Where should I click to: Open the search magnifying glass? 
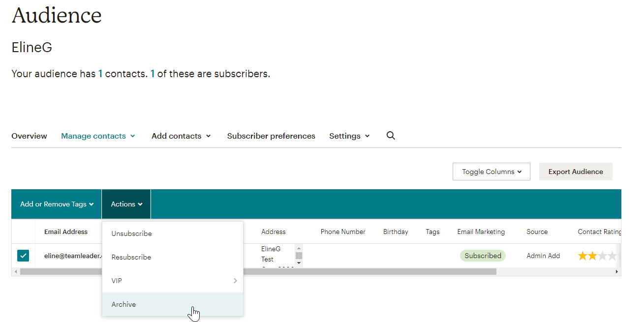pyautogui.click(x=391, y=136)
